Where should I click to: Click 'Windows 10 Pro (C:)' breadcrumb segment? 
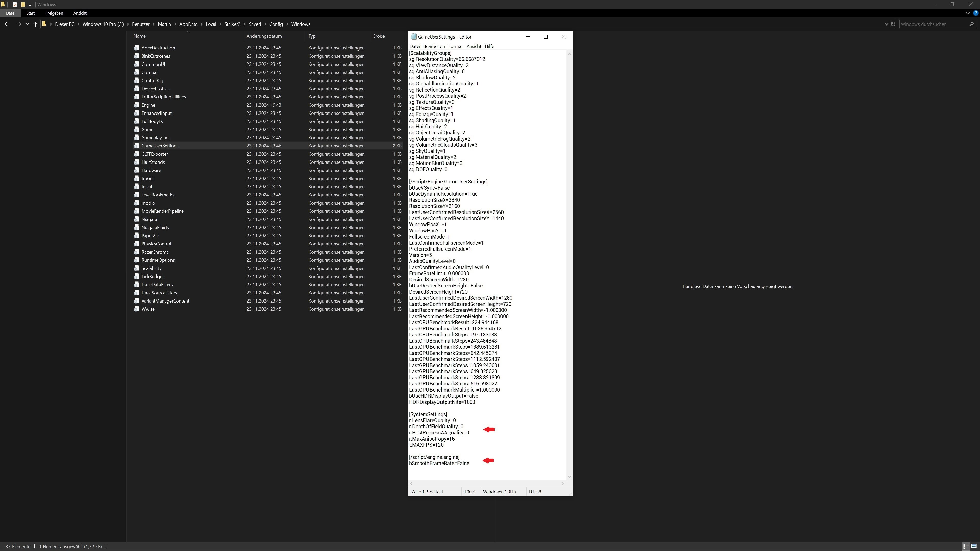click(x=103, y=24)
